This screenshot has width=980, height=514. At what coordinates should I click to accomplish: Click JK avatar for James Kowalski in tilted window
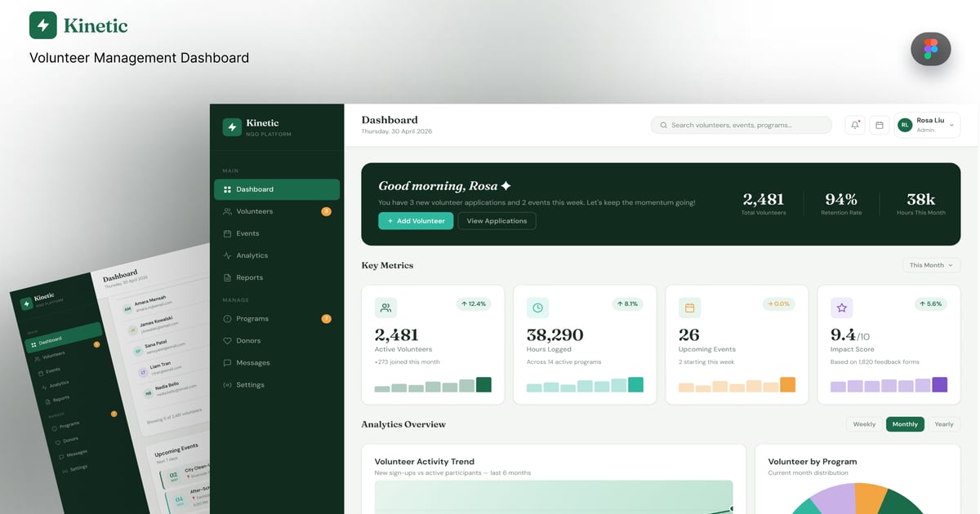(133, 330)
